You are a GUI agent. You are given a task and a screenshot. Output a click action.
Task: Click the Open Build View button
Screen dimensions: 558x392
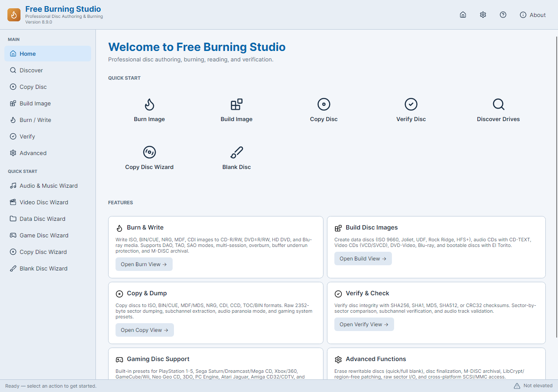point(363,259)
